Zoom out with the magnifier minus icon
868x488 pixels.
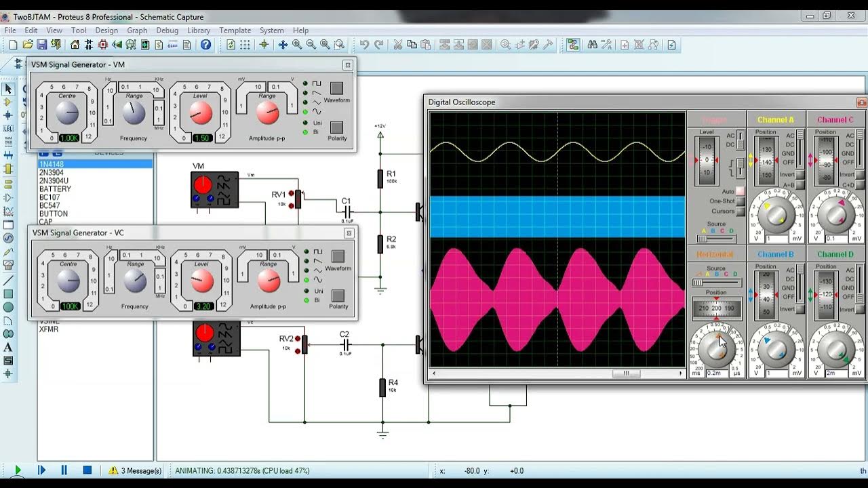[x=311, y=45]
